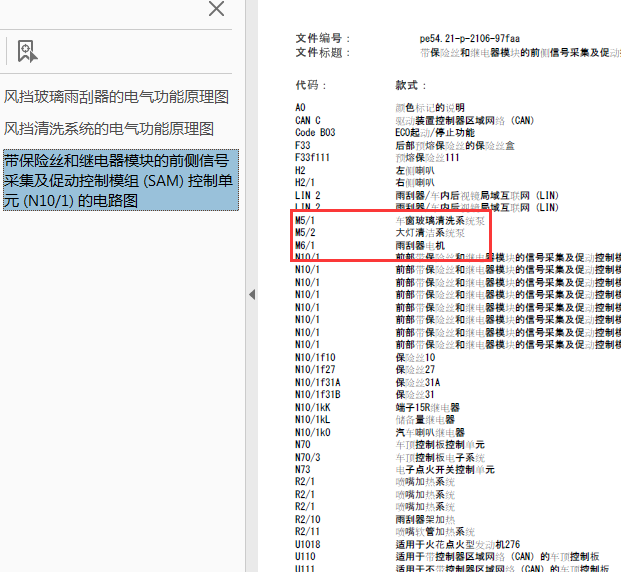This screenshot has width=621, height=572.
Task: Click the 代码 column heading
Action: click(x=311, y=85)
